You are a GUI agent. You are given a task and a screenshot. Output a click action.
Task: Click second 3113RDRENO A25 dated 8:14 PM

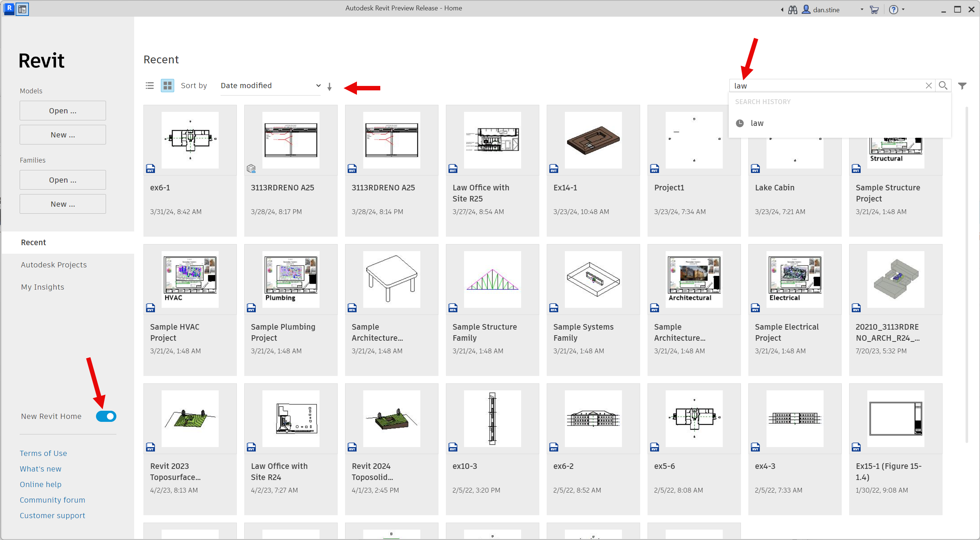point(392,171)
